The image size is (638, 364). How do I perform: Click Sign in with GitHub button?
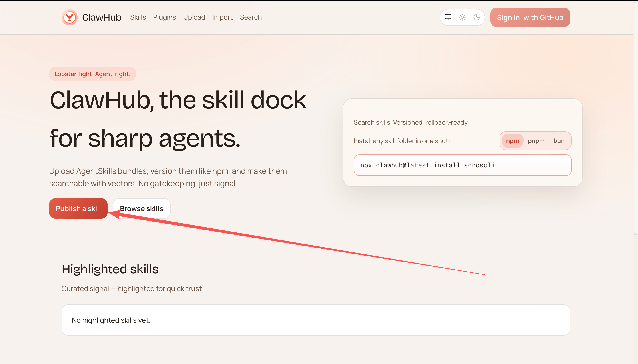coord(530,17)
